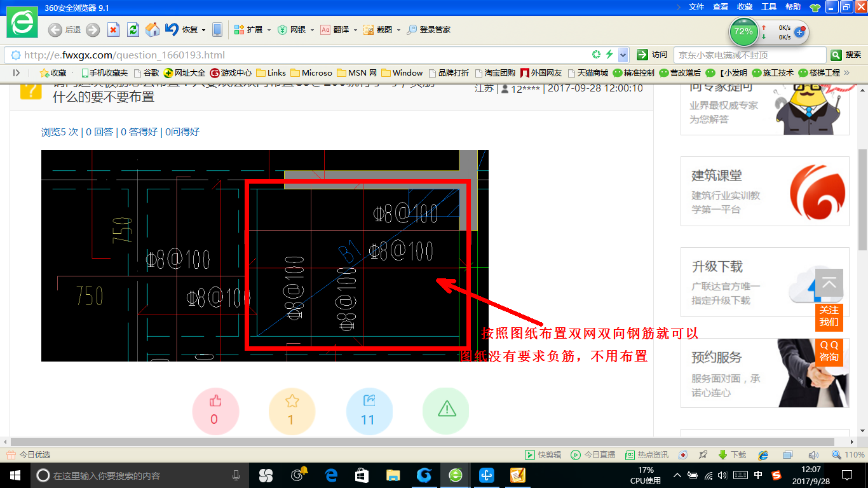Click the Windows Start button
Viewport: 868px width, 488px height.
[x=14, y=475]
